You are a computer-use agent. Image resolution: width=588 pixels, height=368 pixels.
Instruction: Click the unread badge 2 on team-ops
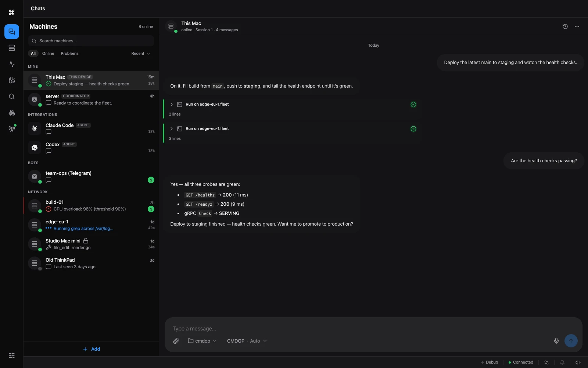(x=151, y=180)
